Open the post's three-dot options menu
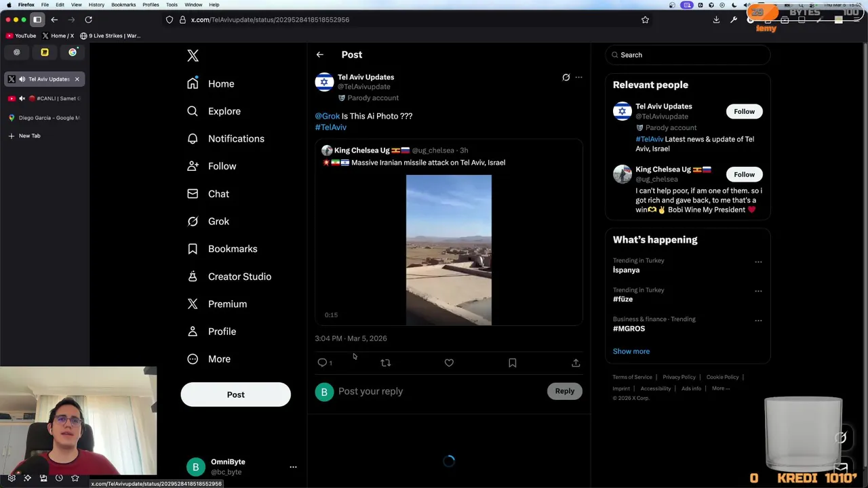Image resolution: width=868 pixels, height=488 pixels. click(578, 77)
